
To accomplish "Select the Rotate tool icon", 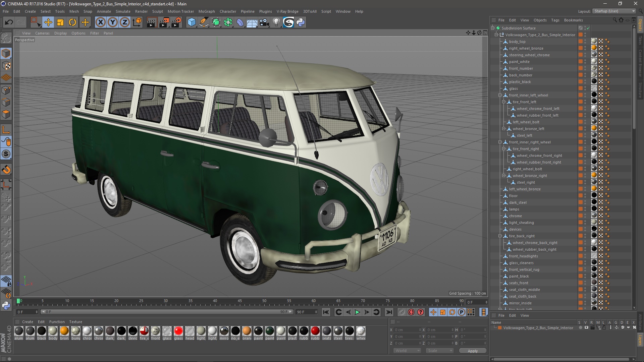I will 72,22.
